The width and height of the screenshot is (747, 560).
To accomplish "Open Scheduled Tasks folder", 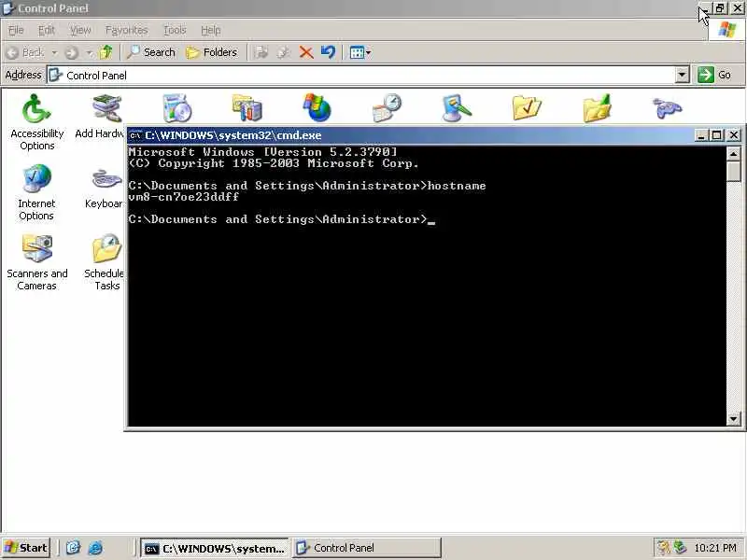I will (x=106, y=262).
